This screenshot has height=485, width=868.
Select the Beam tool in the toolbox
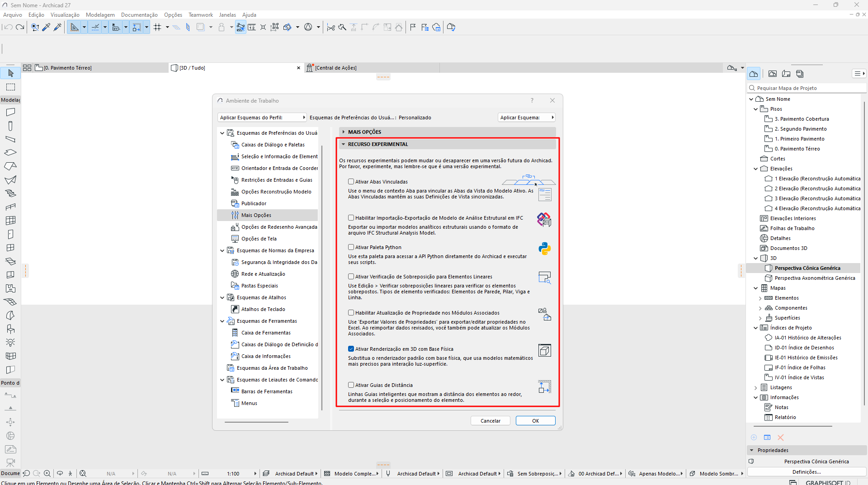click(x=10, y=139)
